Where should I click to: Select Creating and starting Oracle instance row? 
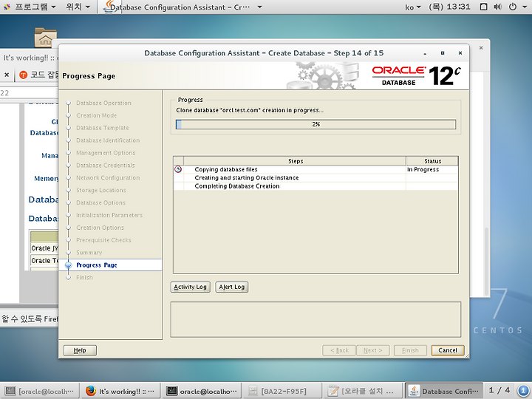coord(316,178)
